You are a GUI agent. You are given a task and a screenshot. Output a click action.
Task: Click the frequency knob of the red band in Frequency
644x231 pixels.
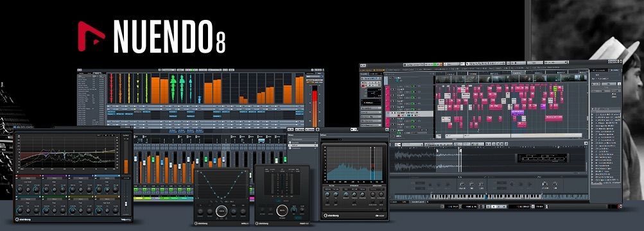tap(20, 189)
